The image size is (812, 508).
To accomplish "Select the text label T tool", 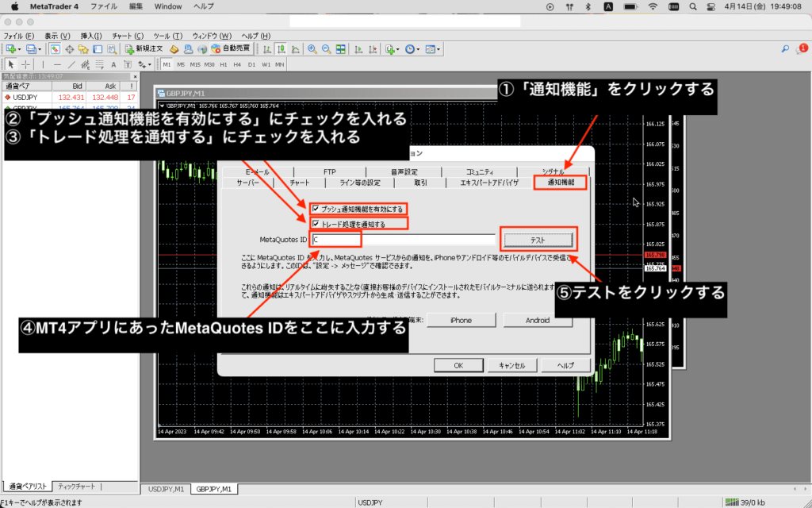I will [x=128, y=65].
